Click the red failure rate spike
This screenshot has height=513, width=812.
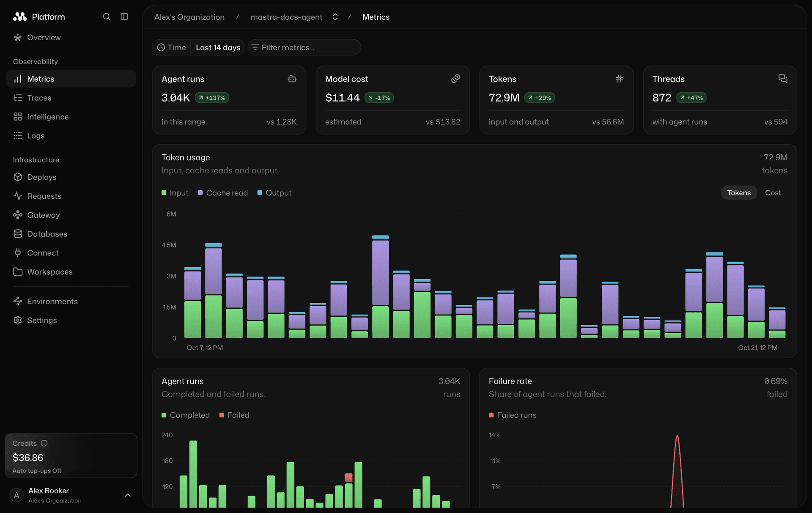pyautogui.click(x=677, y=471)
